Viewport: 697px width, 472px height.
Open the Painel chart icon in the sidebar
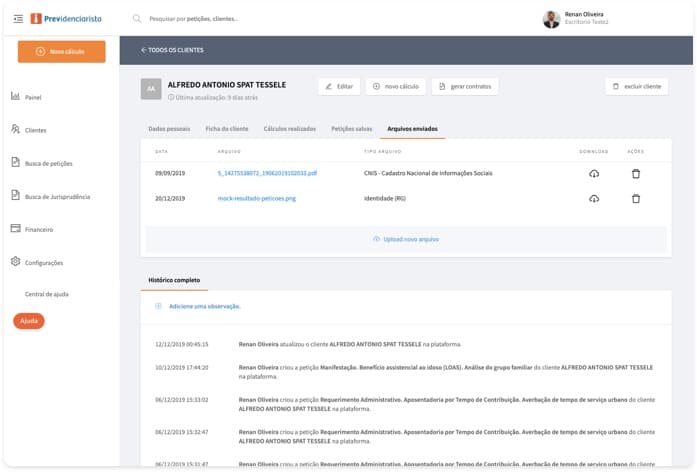15,96
